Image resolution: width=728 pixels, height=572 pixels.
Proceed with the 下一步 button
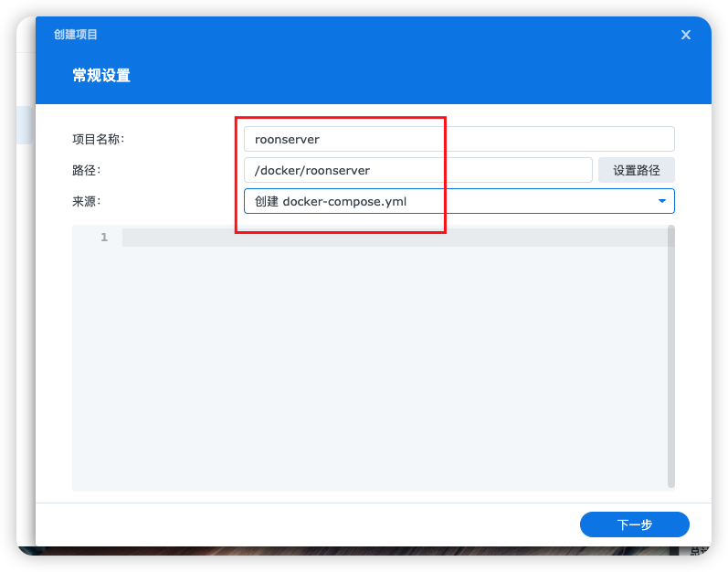[634, 524]
